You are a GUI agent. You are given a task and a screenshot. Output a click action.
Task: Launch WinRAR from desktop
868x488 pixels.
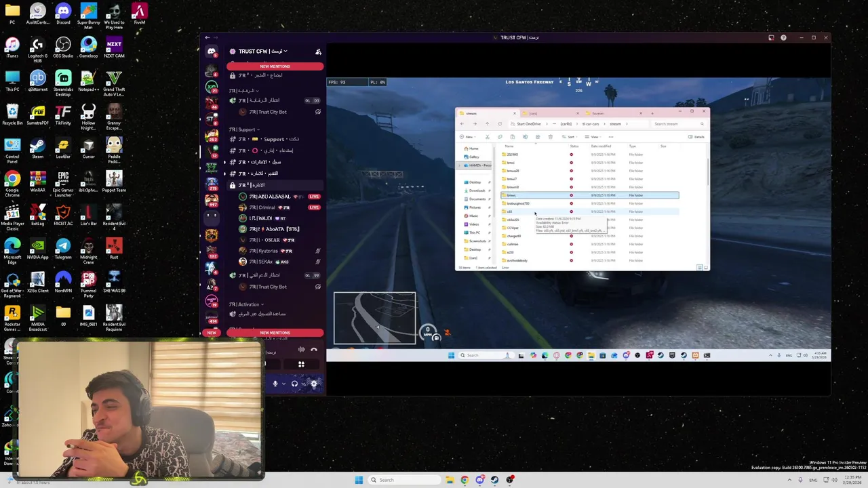tap(37, 182)
